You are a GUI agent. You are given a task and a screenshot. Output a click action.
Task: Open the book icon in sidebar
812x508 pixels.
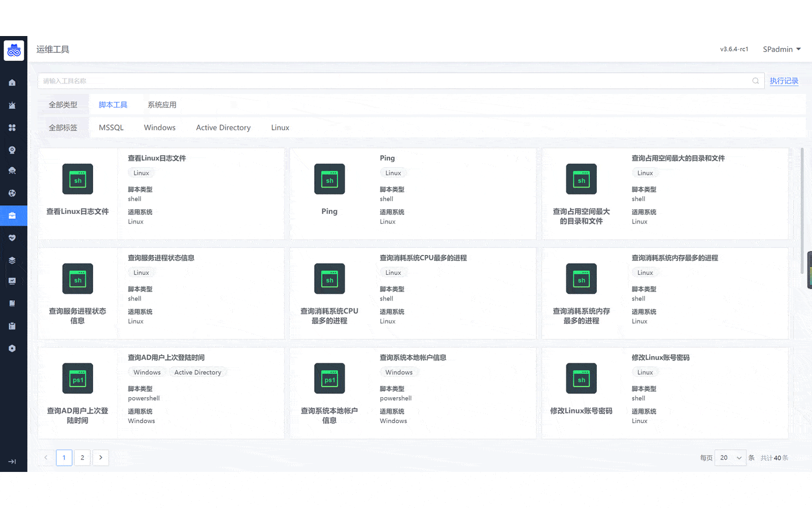(12, 303)
